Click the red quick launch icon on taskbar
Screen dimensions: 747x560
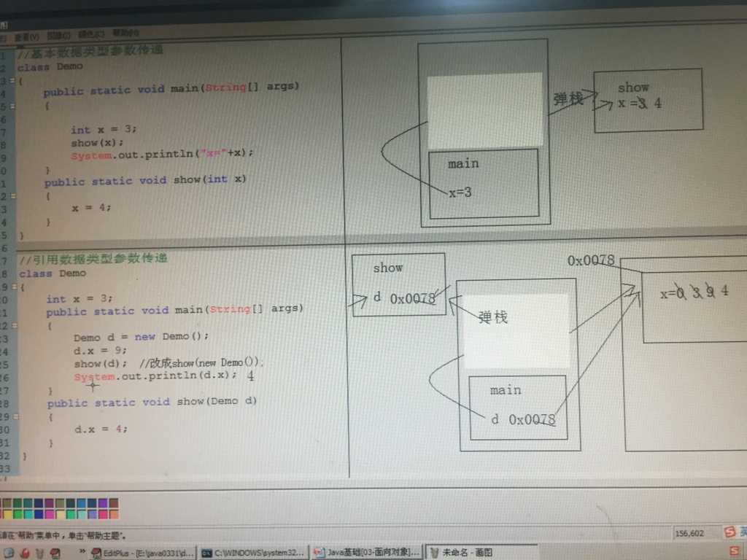pos(25,553)
